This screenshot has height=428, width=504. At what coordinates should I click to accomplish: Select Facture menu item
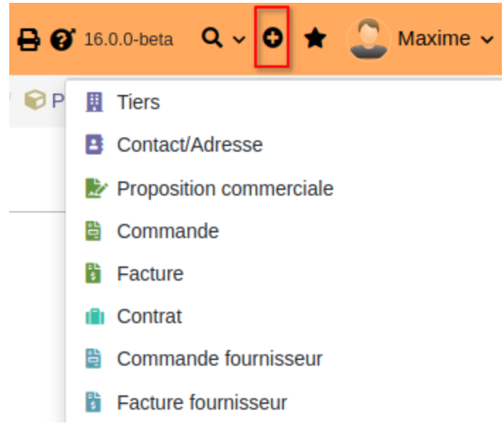click(x=150, y=274)
